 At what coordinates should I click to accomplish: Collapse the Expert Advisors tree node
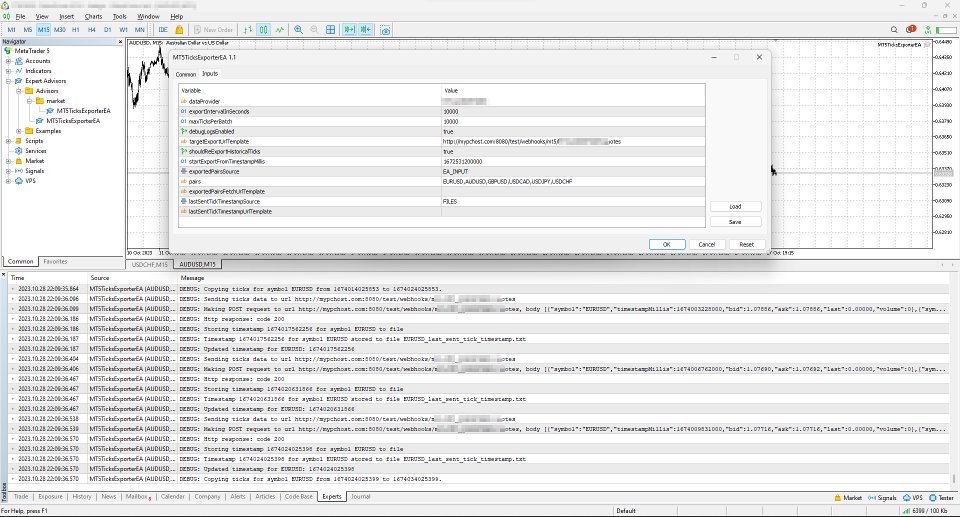[9, 81]
